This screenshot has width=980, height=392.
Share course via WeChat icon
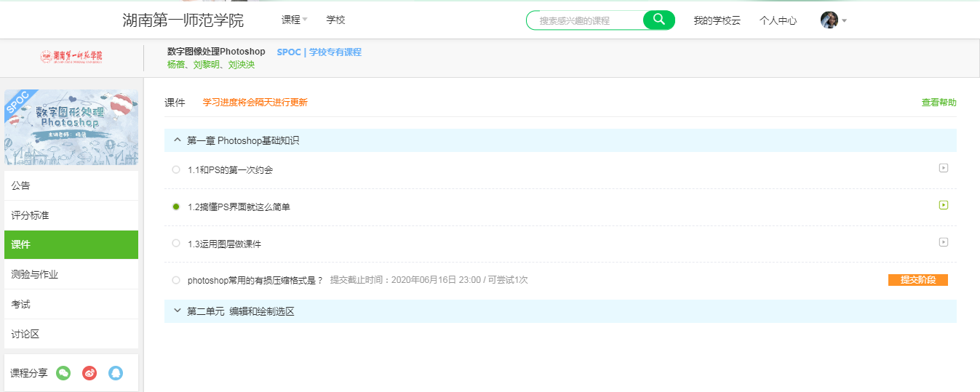click(x=63, y=373)
